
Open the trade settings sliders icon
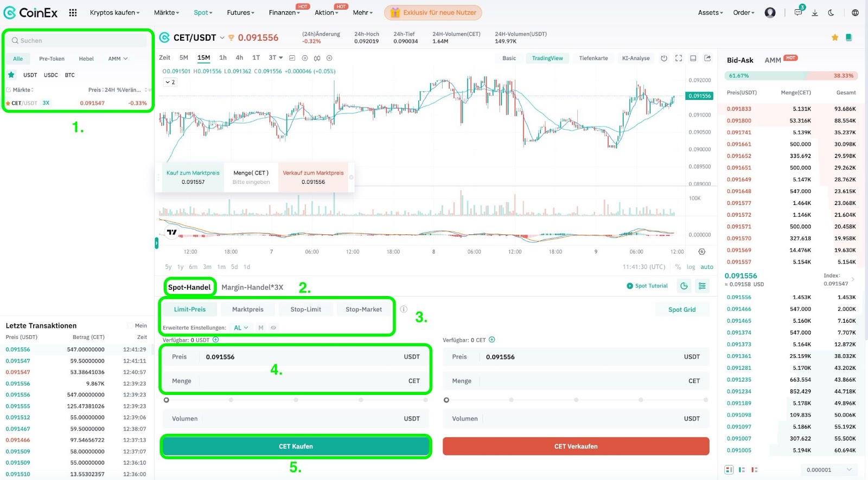click(702, 286)
